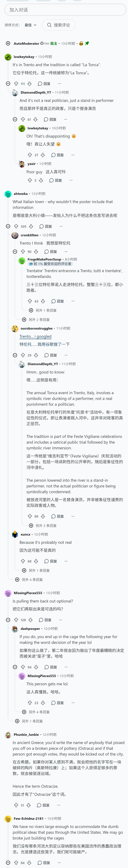Click the 加入对话 comment input box
The height and width of the screenshot is (868, 128).
click(65, 10)
